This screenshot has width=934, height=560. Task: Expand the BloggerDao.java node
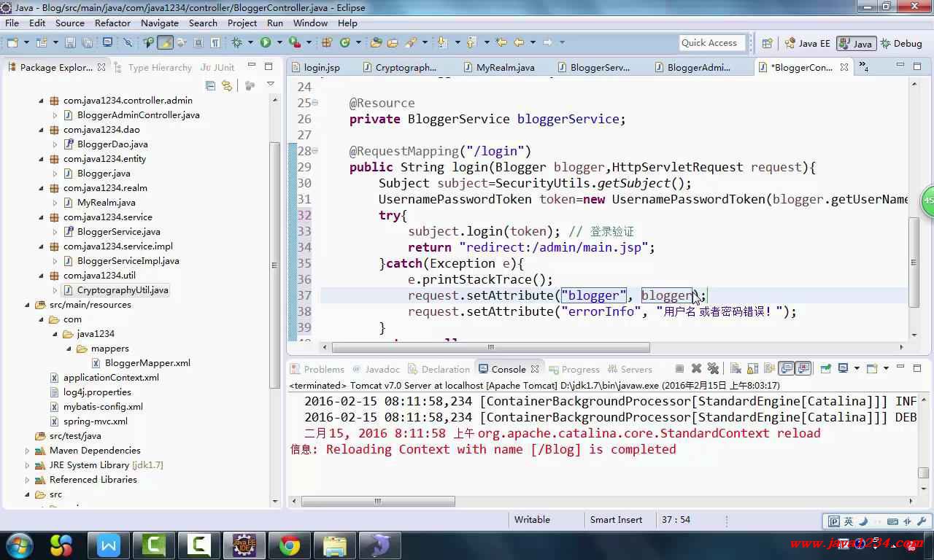tap(55, 144)
